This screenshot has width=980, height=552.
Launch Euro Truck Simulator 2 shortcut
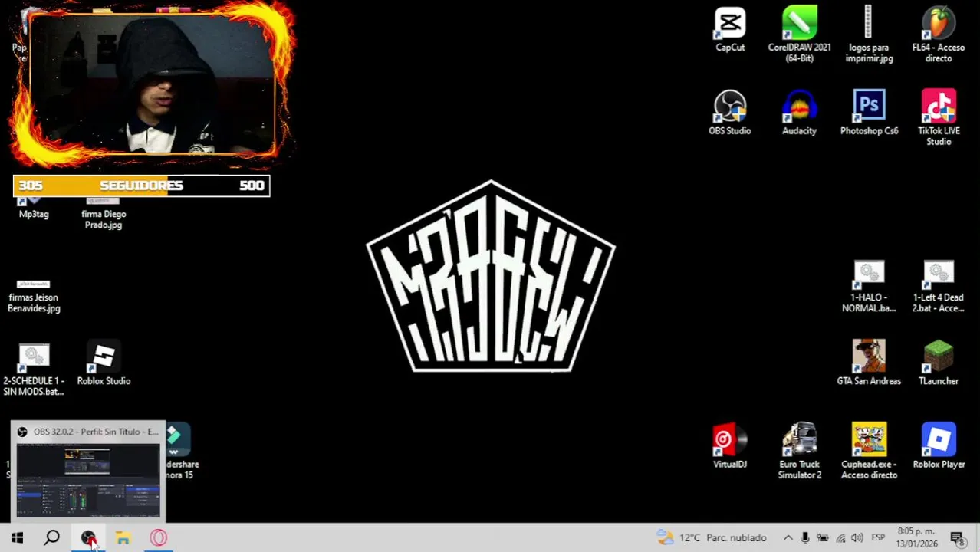[799, 451]
